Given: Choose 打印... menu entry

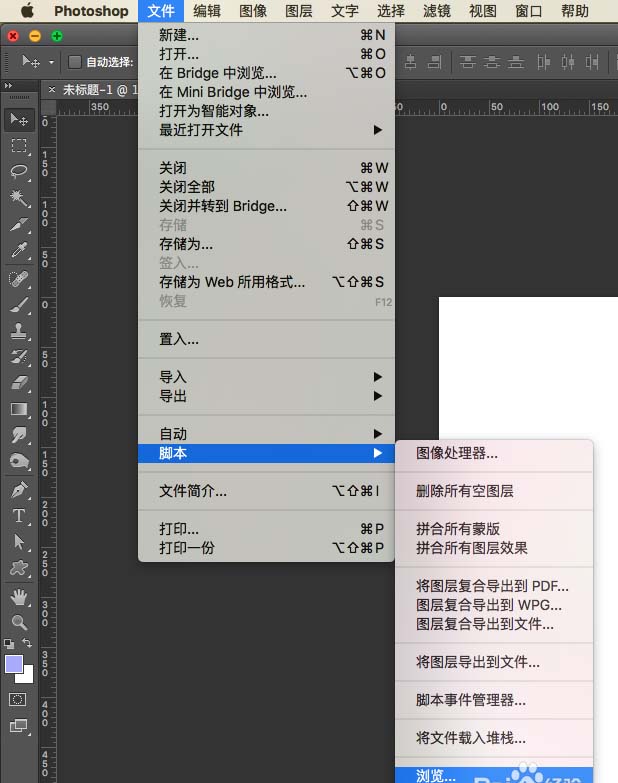Looking at the screenshot, I should pyautogui.click(x=266, y=528).
